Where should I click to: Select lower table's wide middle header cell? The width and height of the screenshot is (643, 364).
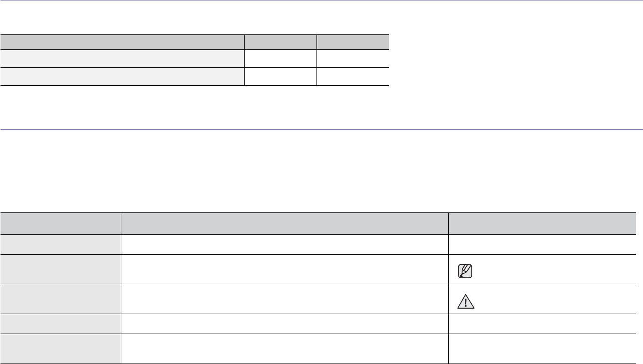tap(285, 223)
